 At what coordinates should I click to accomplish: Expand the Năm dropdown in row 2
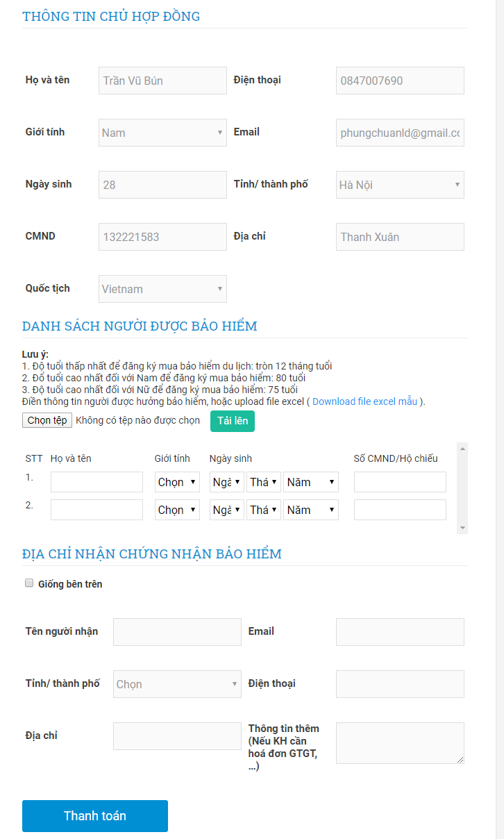(x=310, y=509)
